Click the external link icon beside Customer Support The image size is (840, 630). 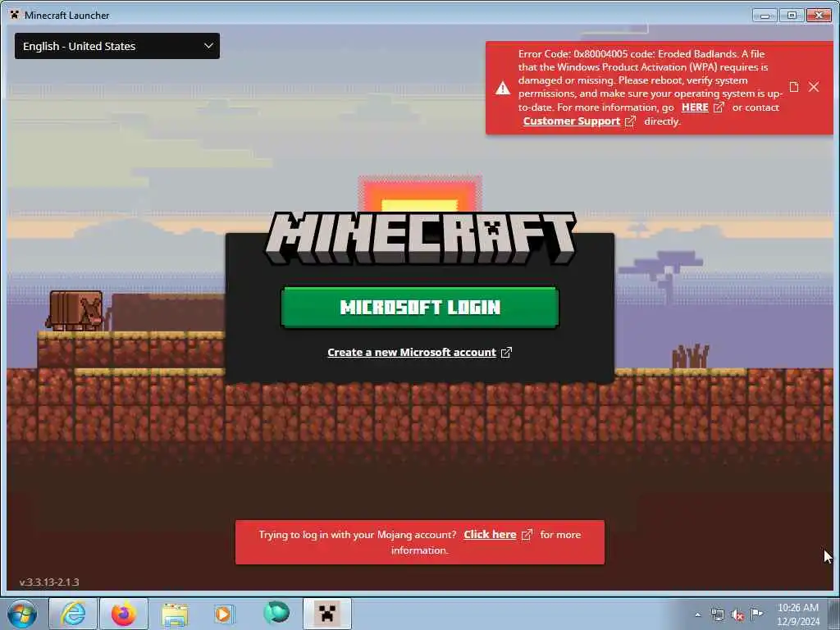point(631,121)
